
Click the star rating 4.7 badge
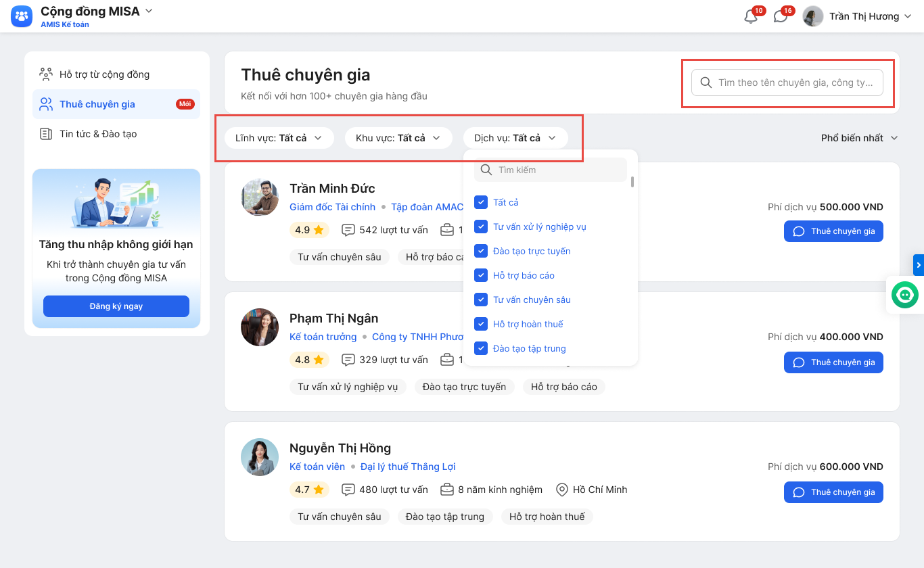point(309,490)
